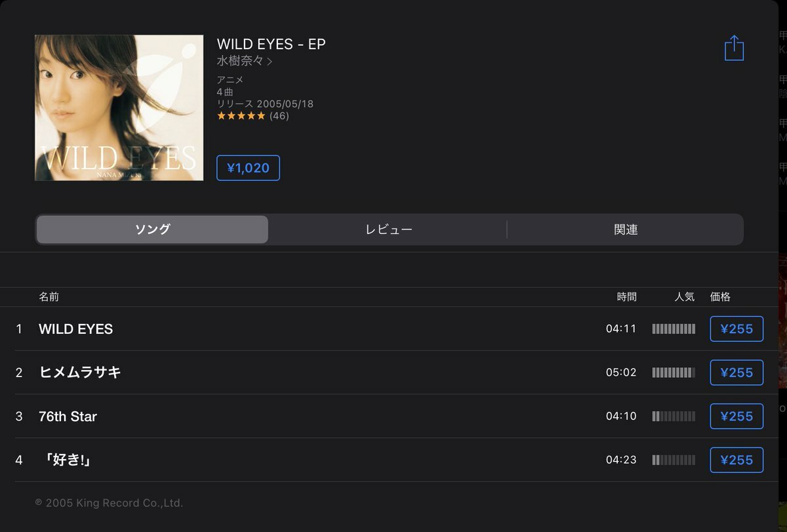Buy 76th Star track for ¥255
This screenshot has width=787, height=532.
pos(737,416)
